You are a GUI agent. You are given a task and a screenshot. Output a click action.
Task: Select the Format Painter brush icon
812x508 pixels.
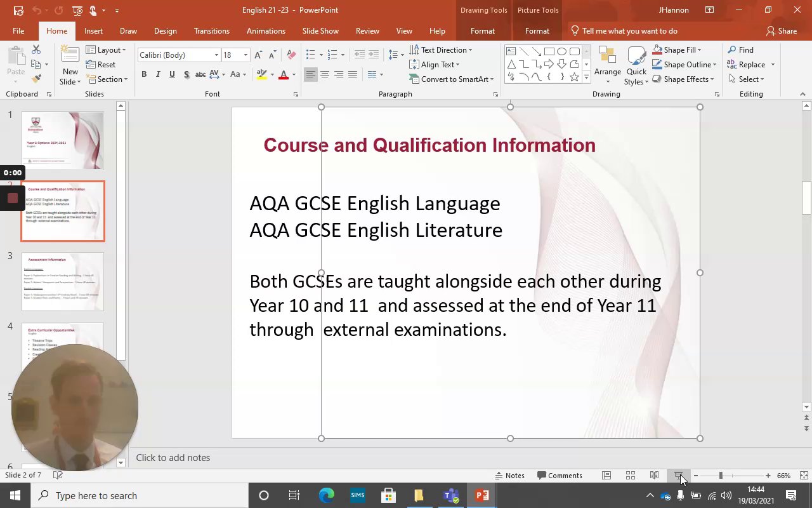36,79
